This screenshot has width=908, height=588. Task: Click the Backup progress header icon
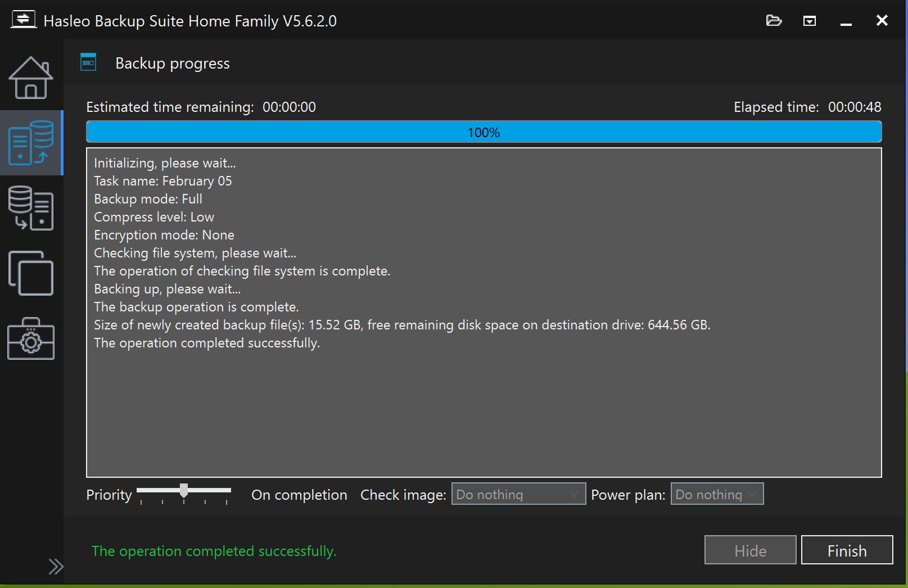point(88,62)
